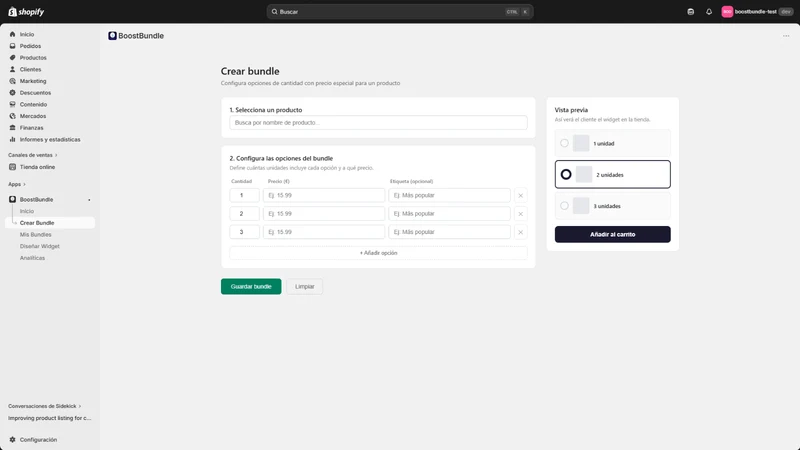This screenshot has width=800, height=450.
Task: Click the Vista previa title
Action: pyautogui.click(x=571, y=110)
